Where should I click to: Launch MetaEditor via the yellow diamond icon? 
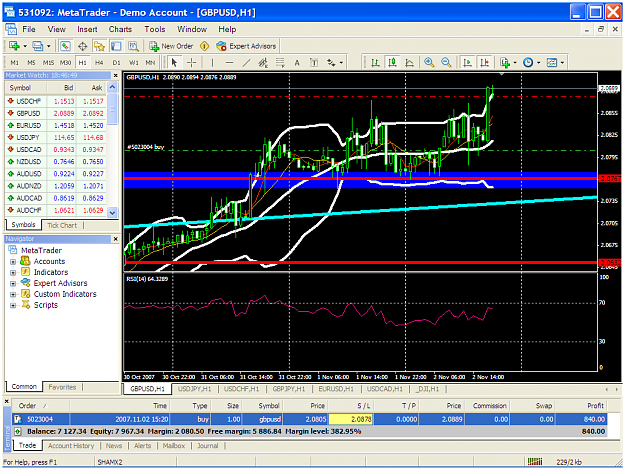tap(204, 46)
